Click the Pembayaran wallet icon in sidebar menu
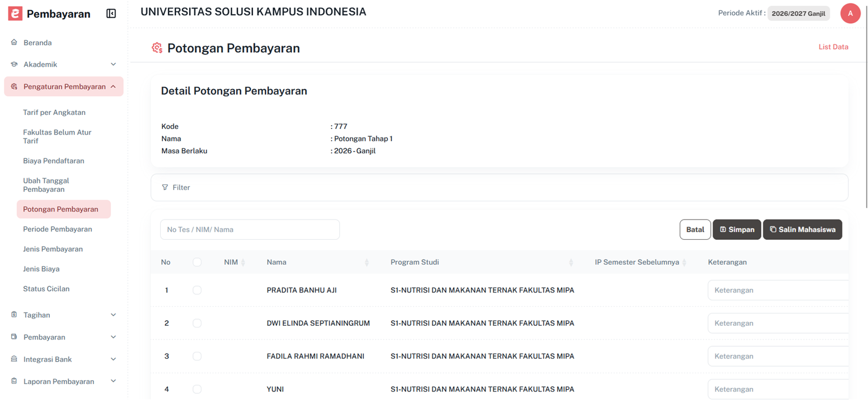The height and width of the screenshot is (409, 868). point(14,337)
